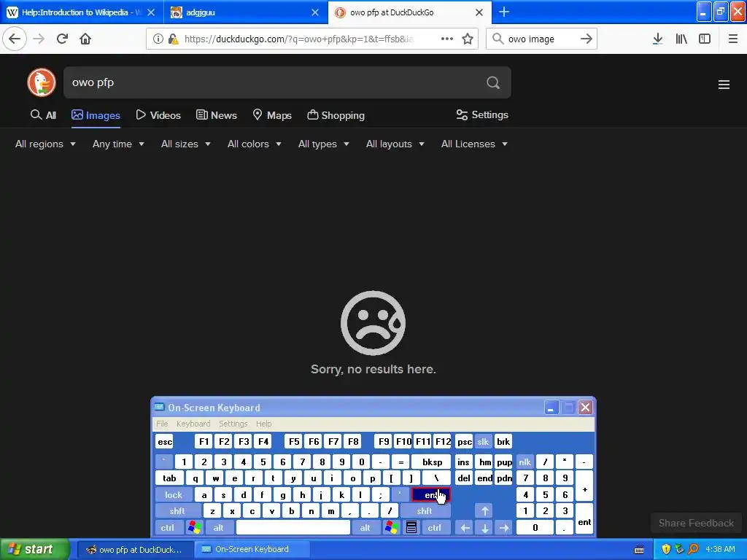Switch to the Videos tab

pos(158,115)
